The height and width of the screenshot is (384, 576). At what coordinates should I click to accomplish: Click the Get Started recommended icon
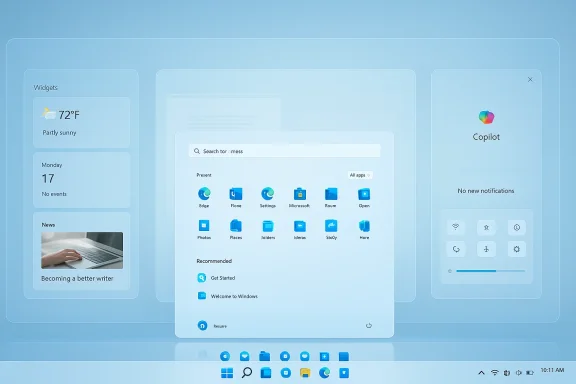202,278
